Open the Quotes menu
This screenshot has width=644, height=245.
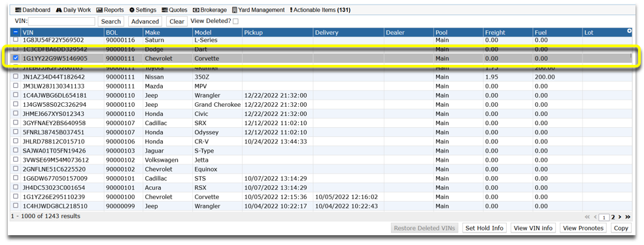click(x=175, y=10)
